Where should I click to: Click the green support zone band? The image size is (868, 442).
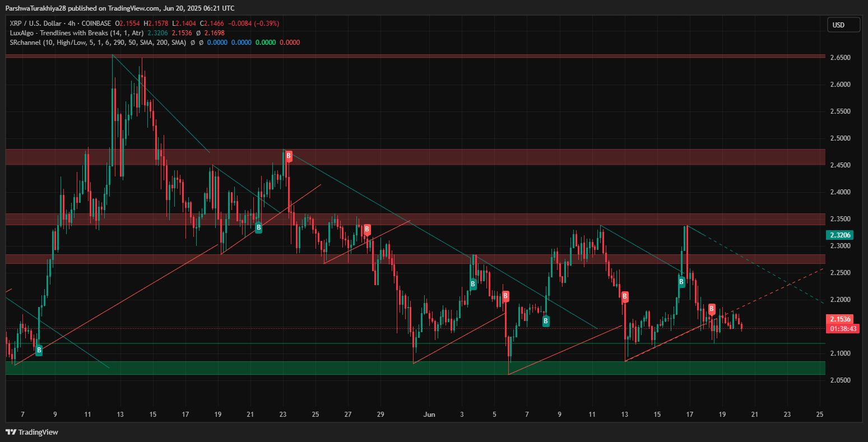pos(415,367)
